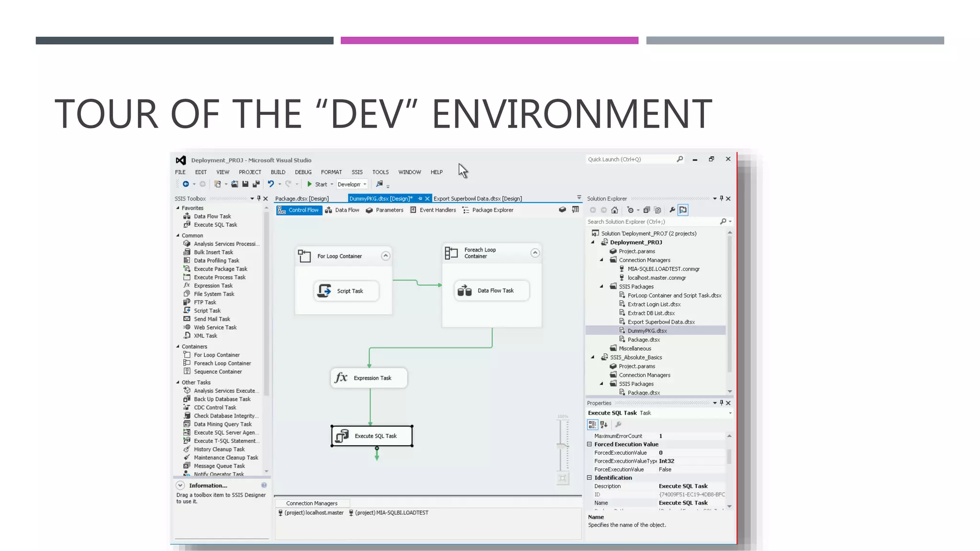Screen dimensions: 980x551
Task: Collapse the Common group in toolbox
Action: coord(178,235)
